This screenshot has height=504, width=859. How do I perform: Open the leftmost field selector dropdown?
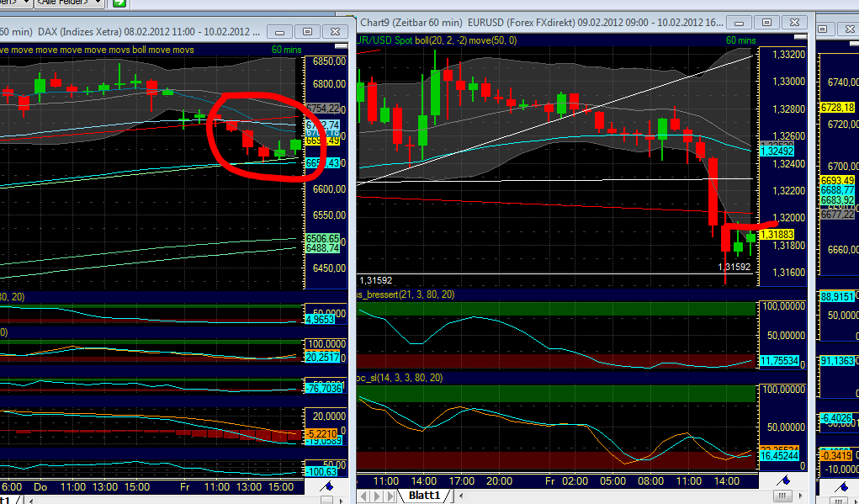click(x=25, y=3)
